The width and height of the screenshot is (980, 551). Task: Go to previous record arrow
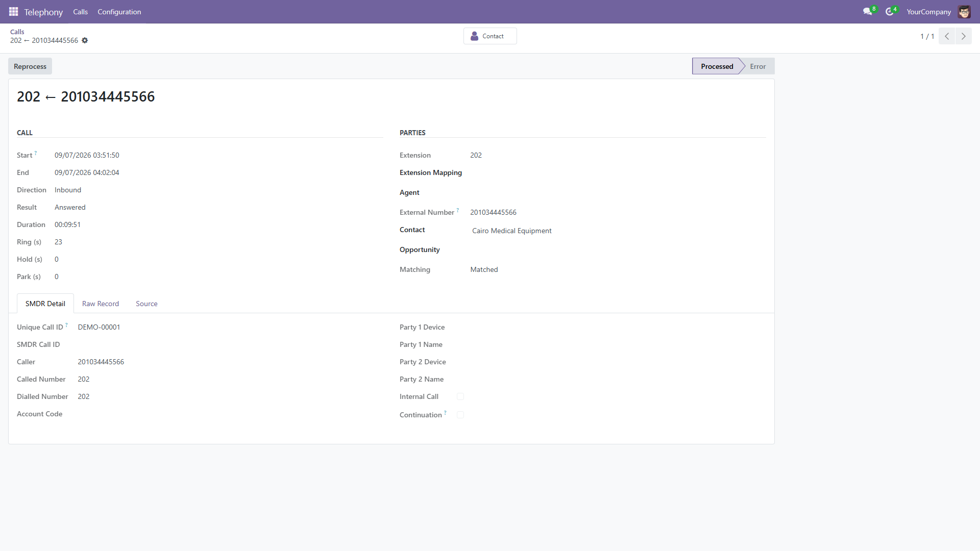947,36
